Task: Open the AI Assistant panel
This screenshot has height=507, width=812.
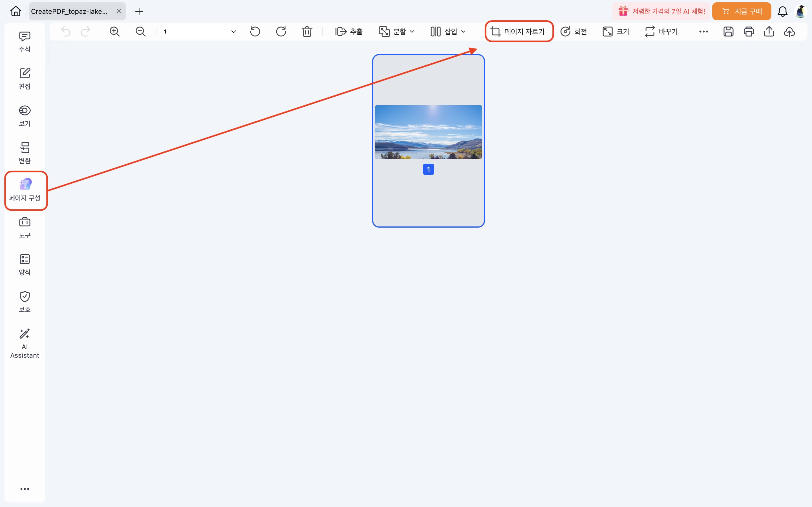Action: (25, 343)
